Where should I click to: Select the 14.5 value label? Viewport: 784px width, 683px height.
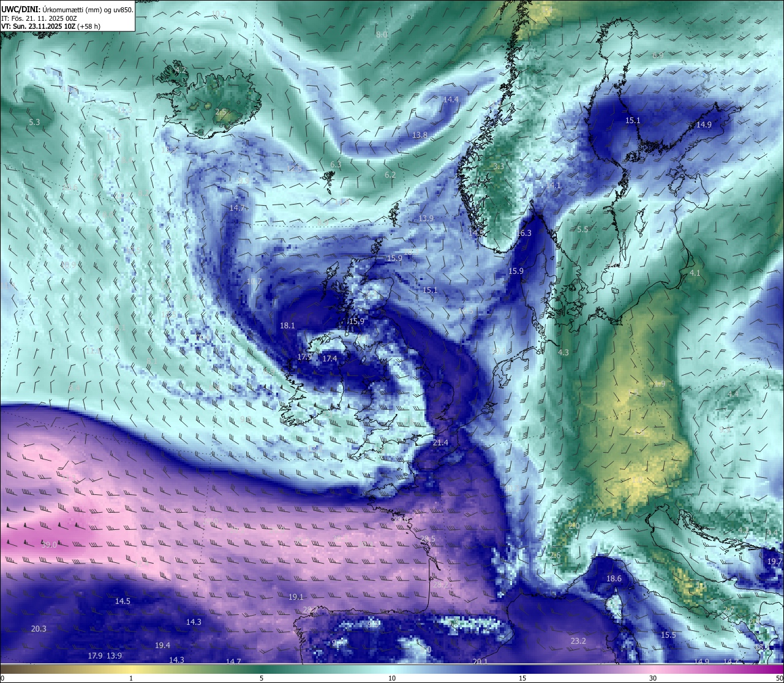(x=123, y=601)
